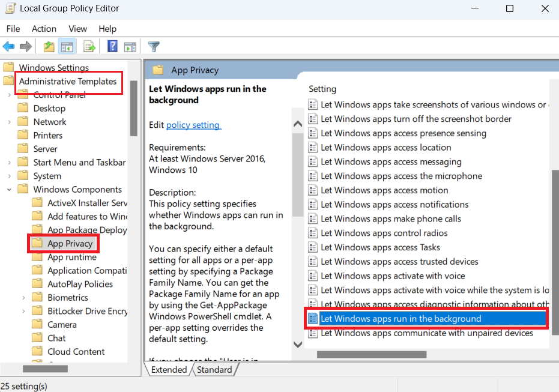Viewport: 559px width, 392px height.
Task: Select the AutoPlay Policies folder
Action: (x=80, y=284)
